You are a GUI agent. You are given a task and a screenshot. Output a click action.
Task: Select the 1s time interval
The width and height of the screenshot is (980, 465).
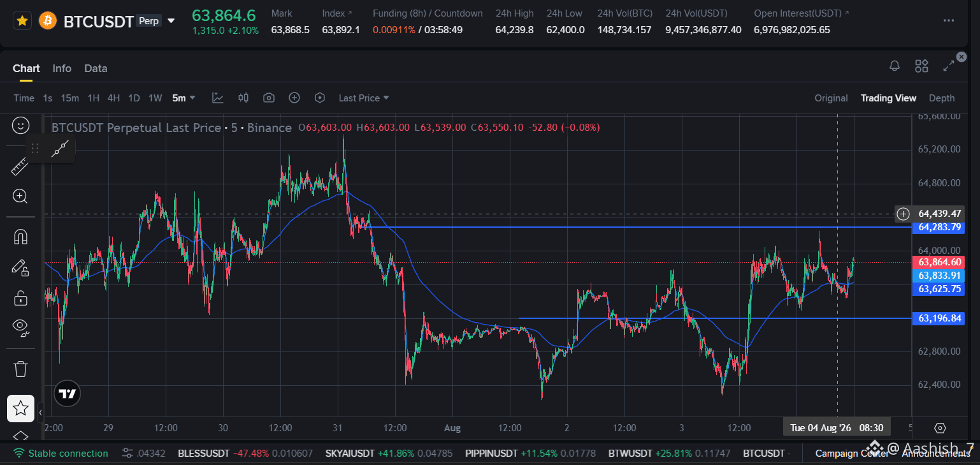(48, 98)
